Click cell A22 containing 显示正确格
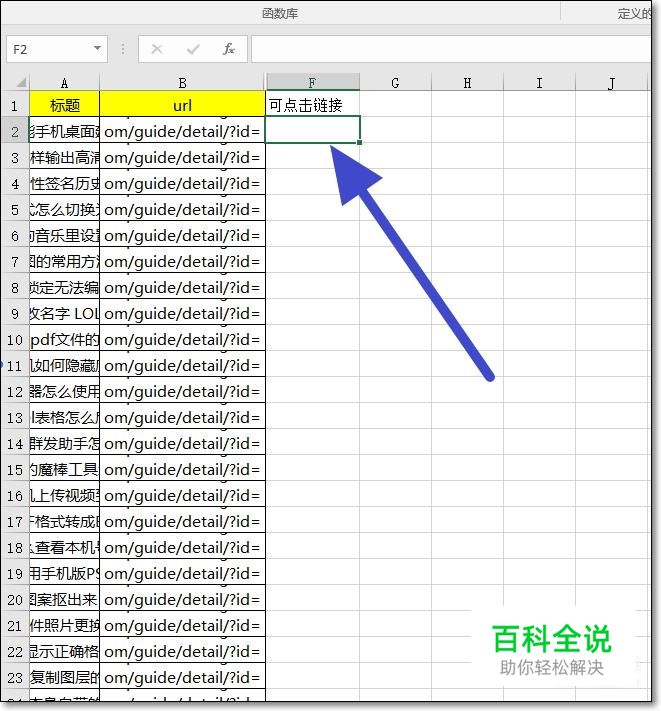The image size is (661, 711). (64, 652)
